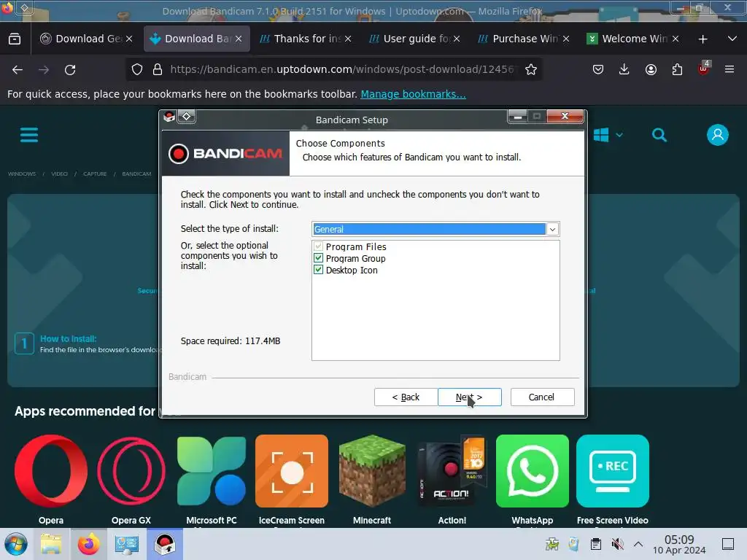The width and height of the screenshot is (747, 560).
Task: Expand hidden system tray icons
Action: (x=638, y=544)
